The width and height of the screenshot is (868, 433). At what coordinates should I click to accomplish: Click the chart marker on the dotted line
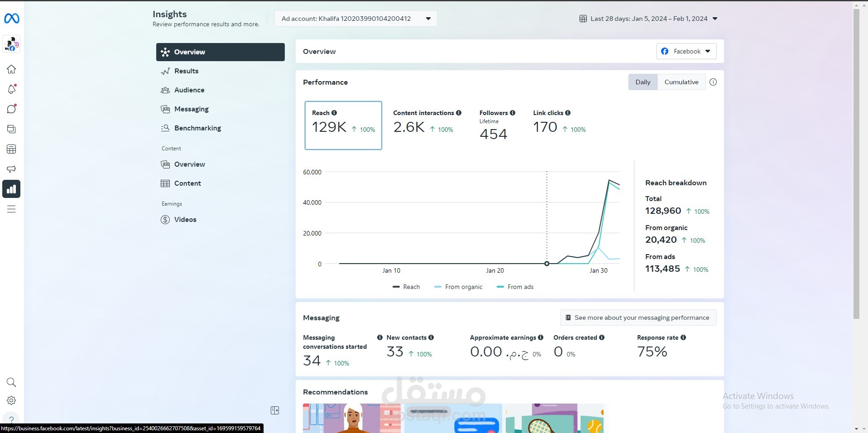click(x=547, y=264)
